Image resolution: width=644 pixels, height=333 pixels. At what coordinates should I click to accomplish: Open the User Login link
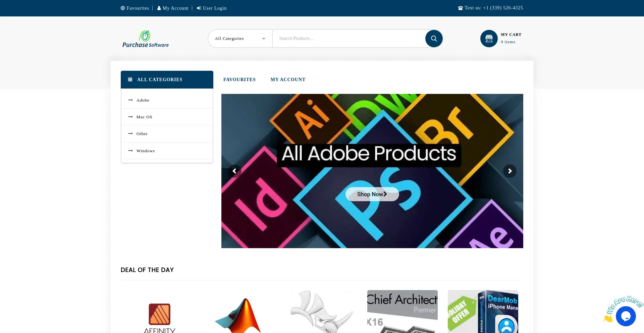point(214,8)
